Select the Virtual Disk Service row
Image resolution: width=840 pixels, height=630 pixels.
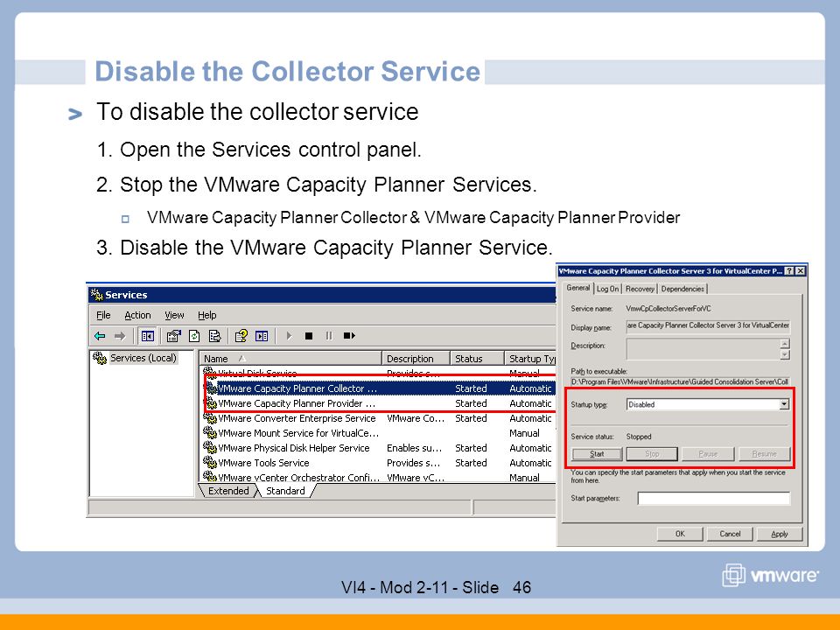(x=379, y=374)
